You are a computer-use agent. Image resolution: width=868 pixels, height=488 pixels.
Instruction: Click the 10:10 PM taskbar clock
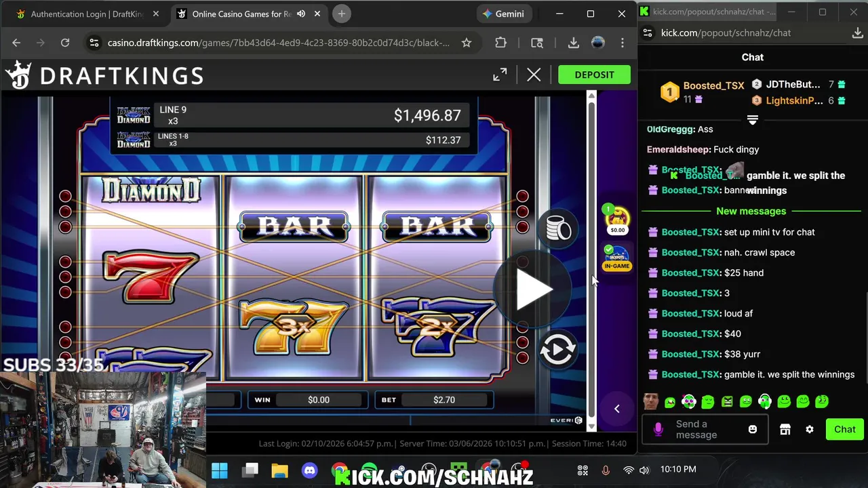point(678,470)
